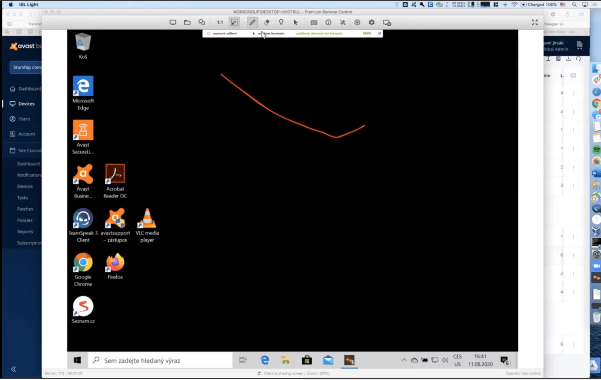Click the download icon in Avast console header
Screen dimensions: 601x380
pyautogui.click(x=568, y=59)
